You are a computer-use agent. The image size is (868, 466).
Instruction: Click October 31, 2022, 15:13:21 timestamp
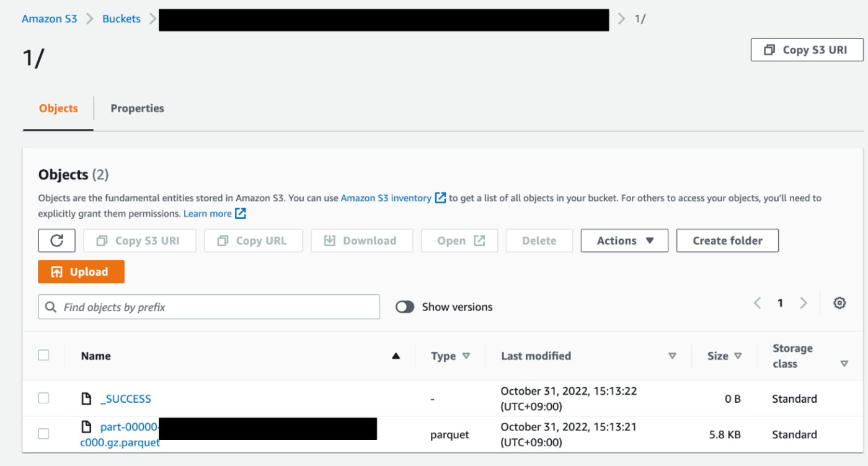point(569,434)
